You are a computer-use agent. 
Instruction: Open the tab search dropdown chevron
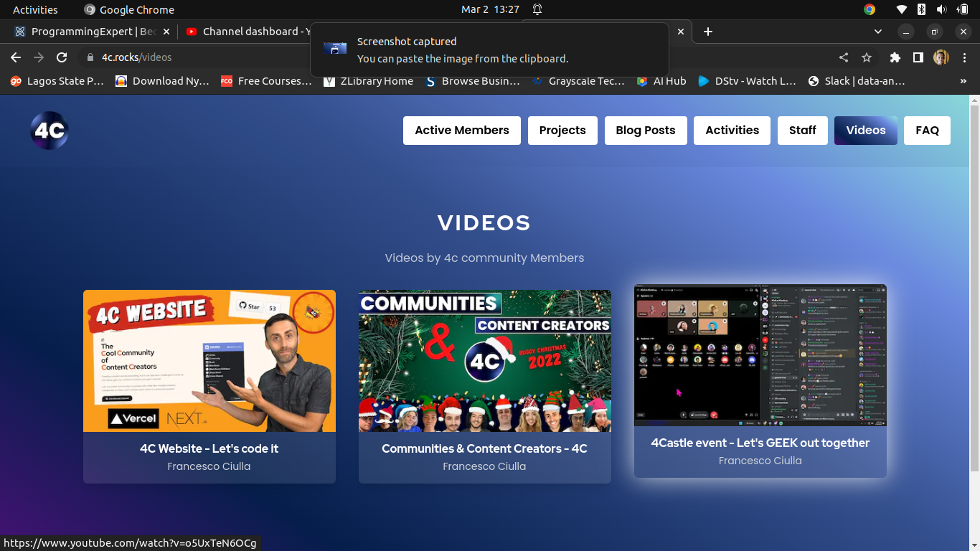pyautogui.click(x=877, y=32)
